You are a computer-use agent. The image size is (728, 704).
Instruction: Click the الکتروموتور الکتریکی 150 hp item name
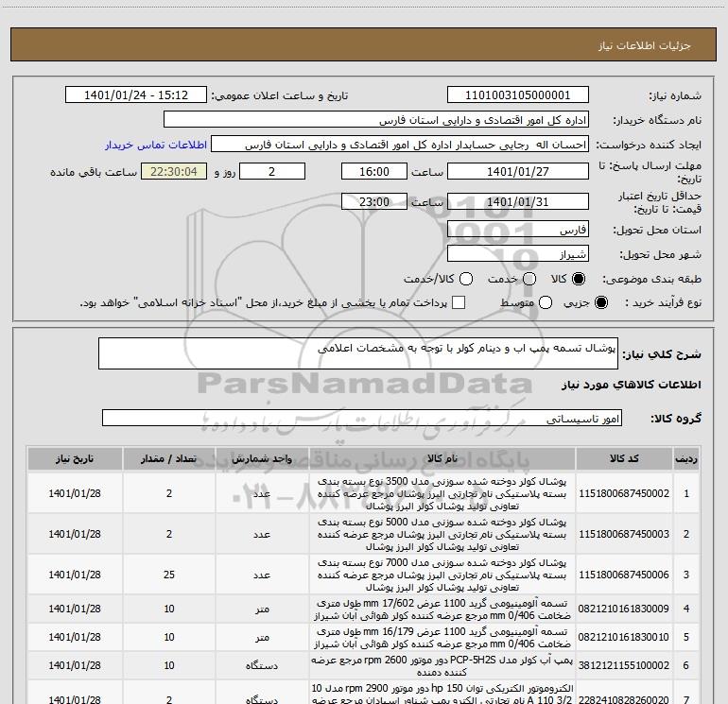[x=442, y=694]
